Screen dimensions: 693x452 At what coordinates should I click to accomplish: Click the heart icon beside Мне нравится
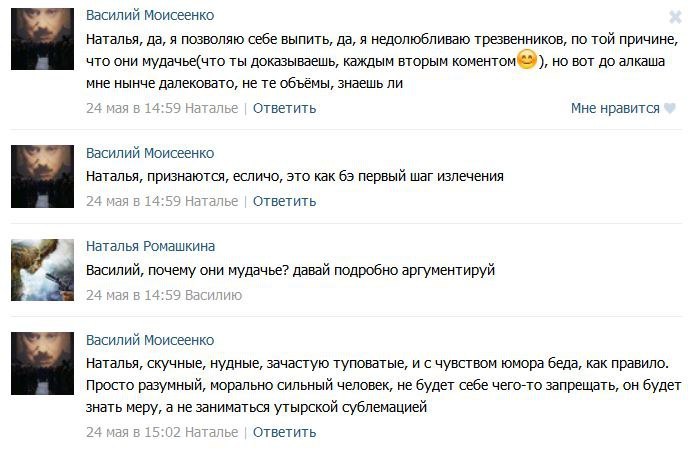(670, 108)
